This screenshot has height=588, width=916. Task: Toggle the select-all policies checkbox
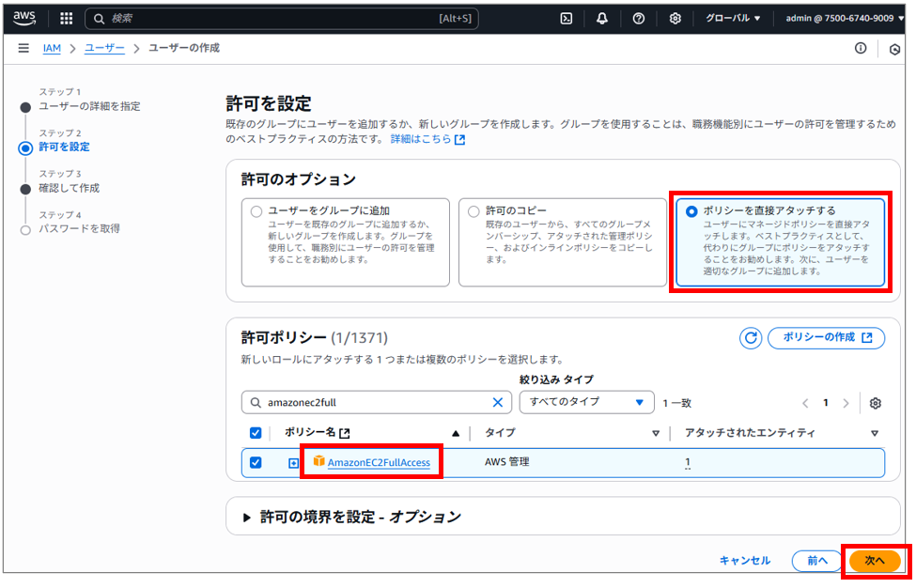[x=256, y=433]
